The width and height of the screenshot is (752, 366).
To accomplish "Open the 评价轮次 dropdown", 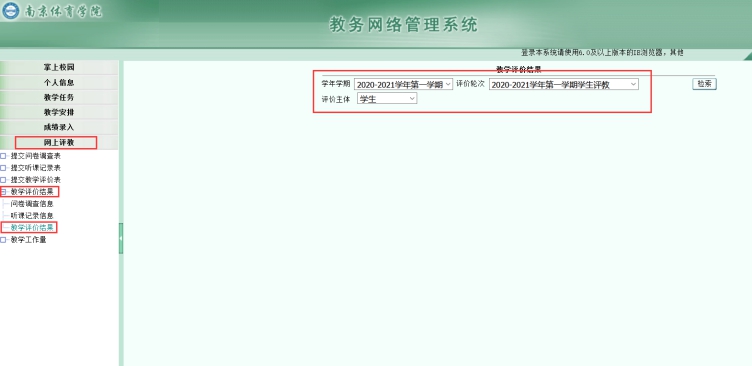I will tap(564, 84).
